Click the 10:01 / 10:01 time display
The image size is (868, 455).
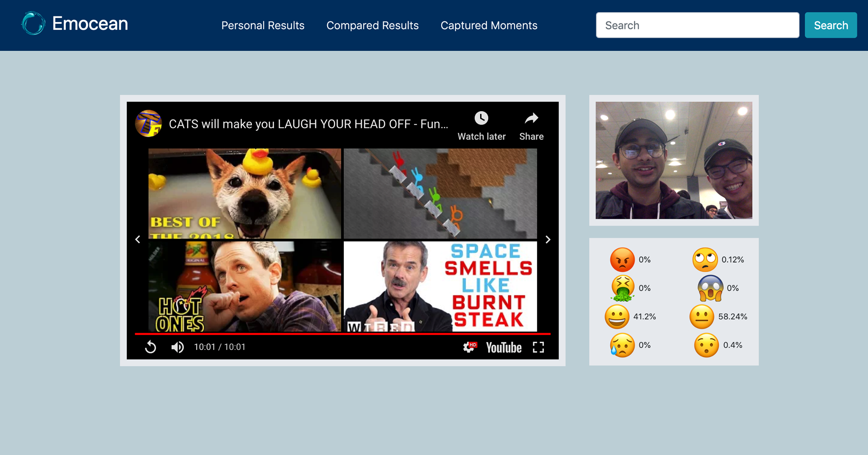coord(220,347)
